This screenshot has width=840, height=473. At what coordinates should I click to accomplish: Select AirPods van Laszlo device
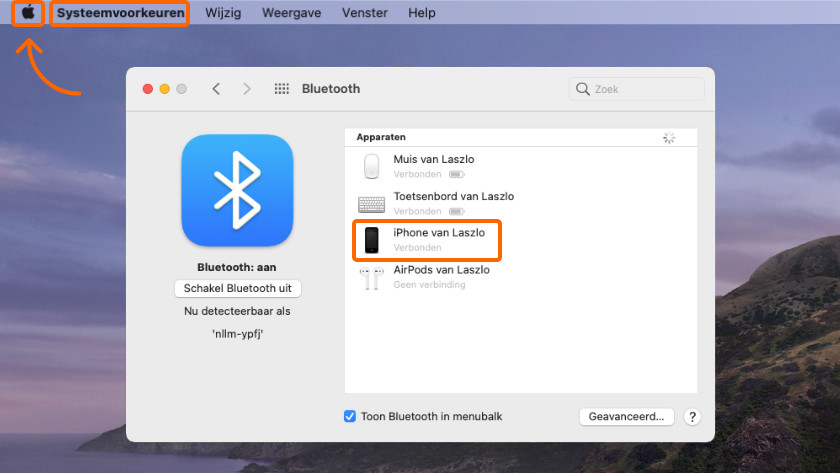pyautogui.click(x=521, y=276)
